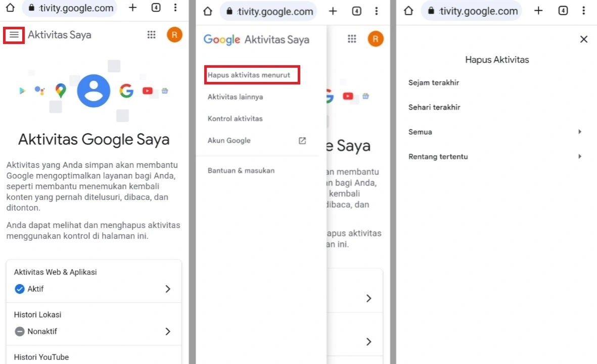
Task: Open a new tab in the right browser
Action: point(538,11)
